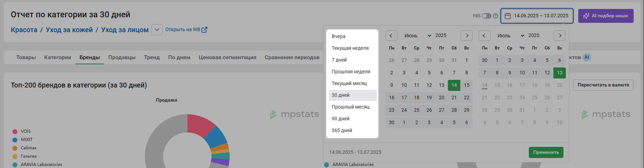Go to previous month in July calendar
Screen dimensions: 644x168
[484, 35]
